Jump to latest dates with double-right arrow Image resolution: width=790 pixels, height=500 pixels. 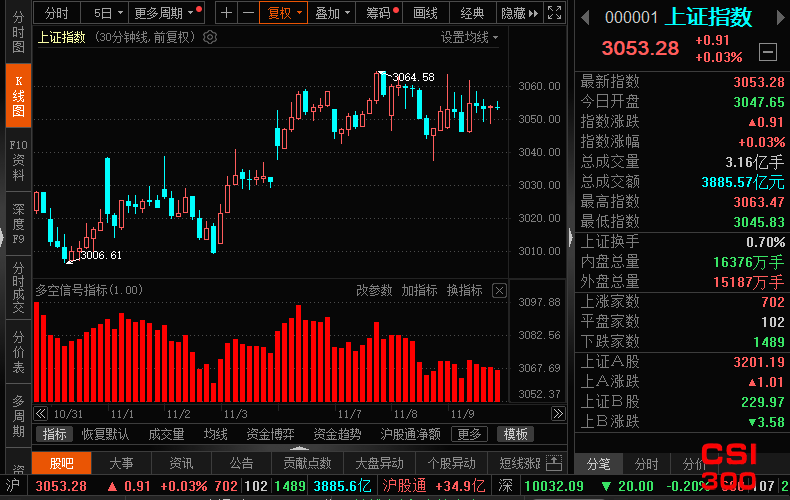558,414
